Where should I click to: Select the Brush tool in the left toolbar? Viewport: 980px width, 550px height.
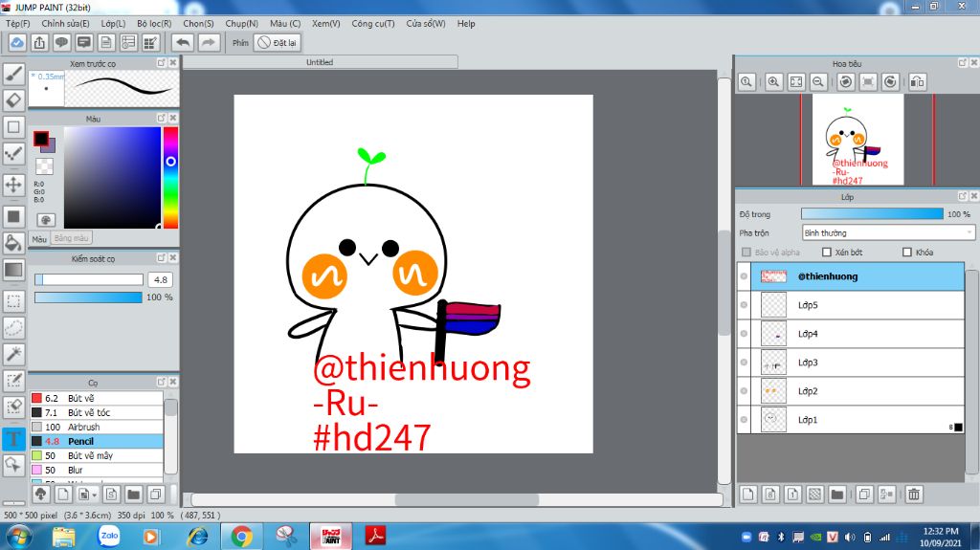[13, 74]
